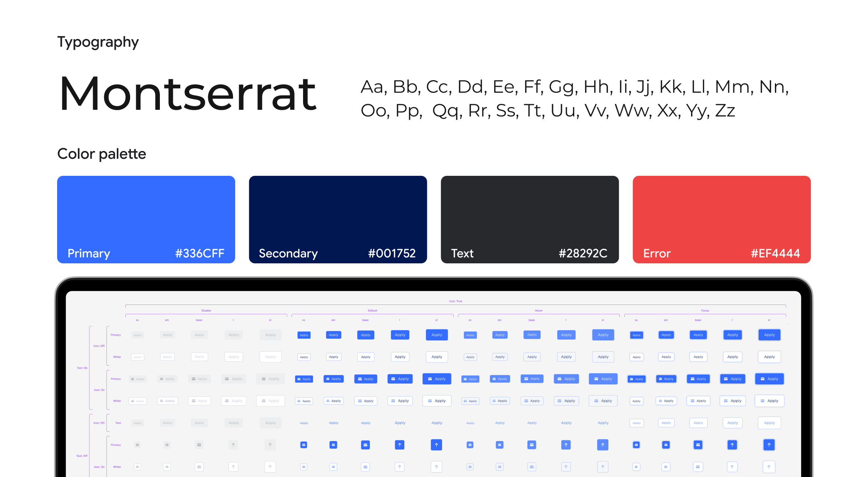Click the Default state column header
The width and height of the screenshot is (868, 477).
point(372,310)
